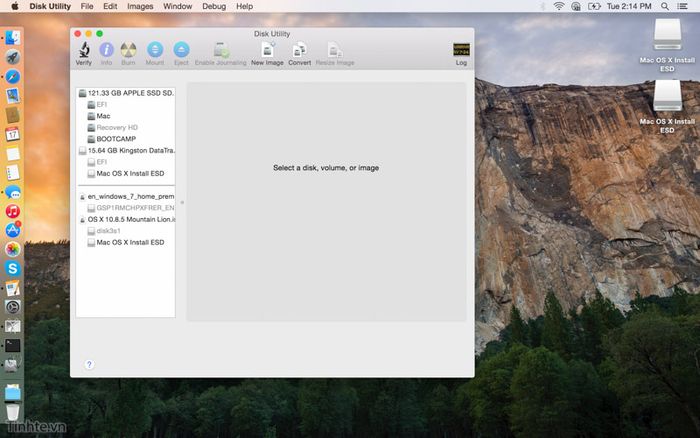The width and height of the screenshot is (700, 438).
Task: Select the Mac volume
Action: [x=99, y=116]
